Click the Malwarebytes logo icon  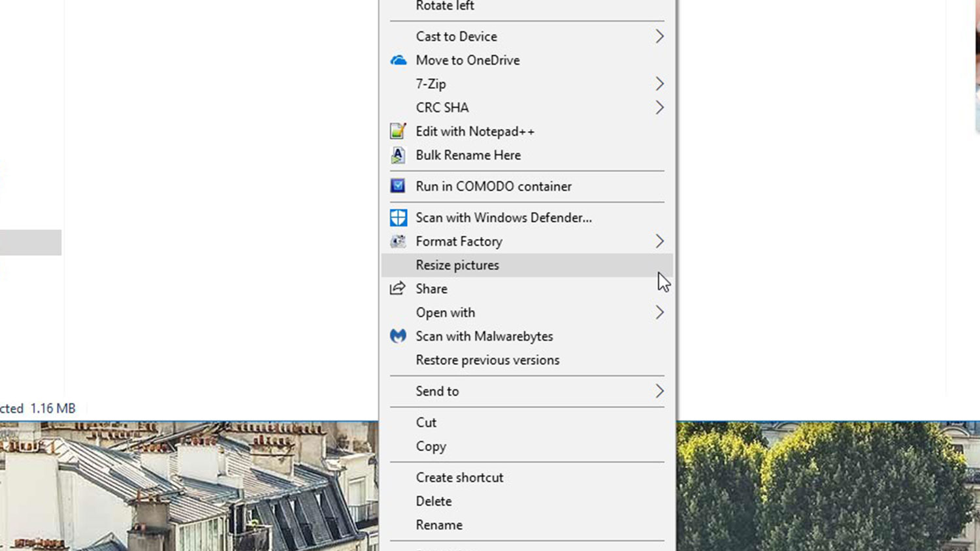[x=398, y=336]
